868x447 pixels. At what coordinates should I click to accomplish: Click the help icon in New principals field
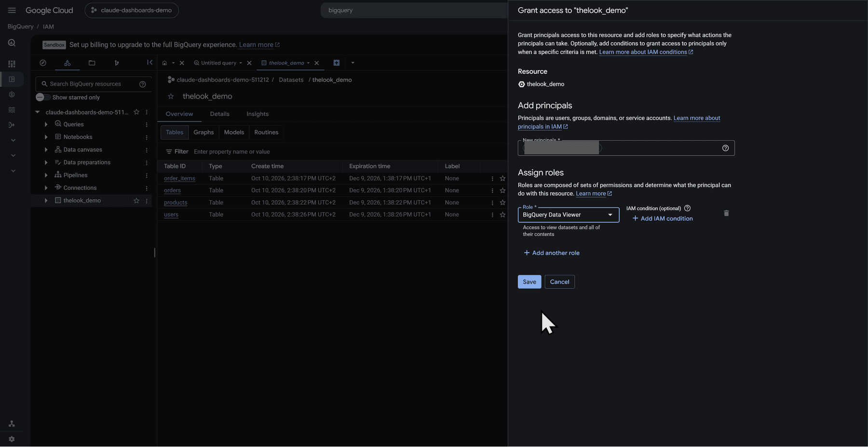(725, 148)
